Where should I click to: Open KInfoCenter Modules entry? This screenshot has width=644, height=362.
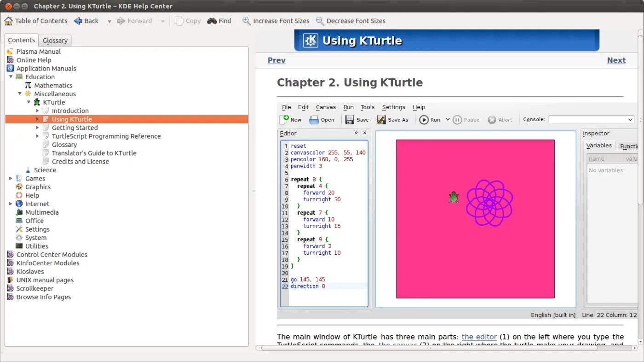(48, 263)
